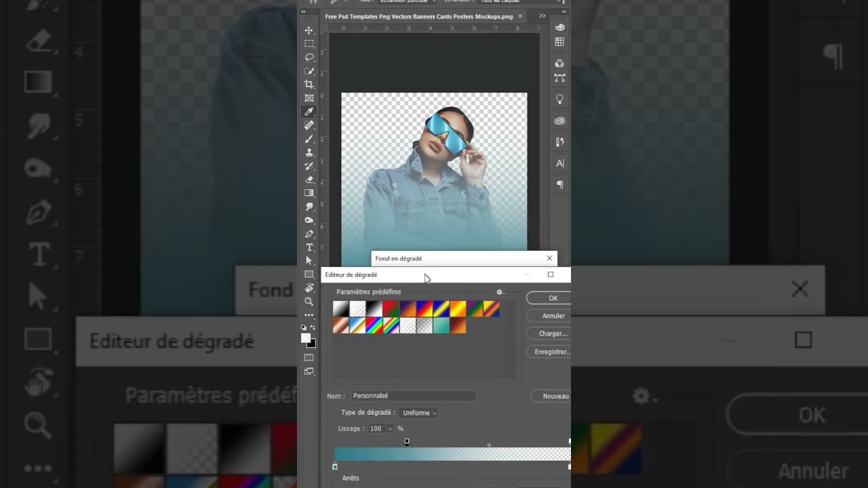Click OK in the gradient editor
The height and width of the screenshot is (488, 868).
click(549, 298)
